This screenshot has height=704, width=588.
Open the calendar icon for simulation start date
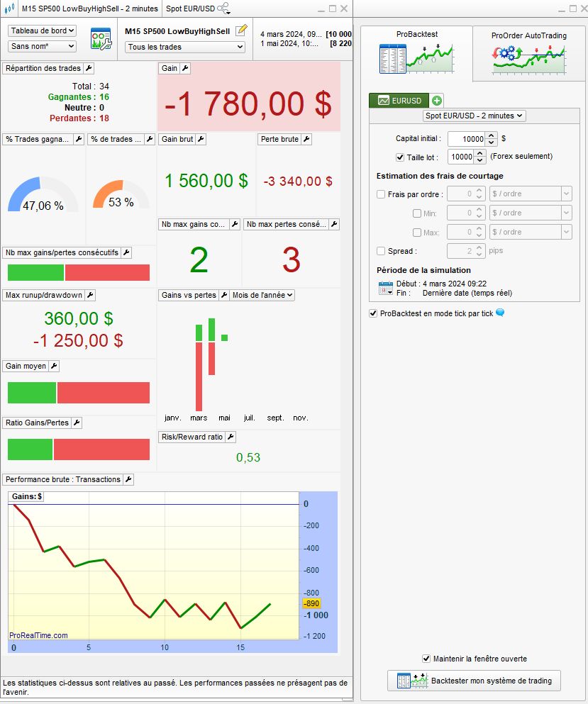385,288
